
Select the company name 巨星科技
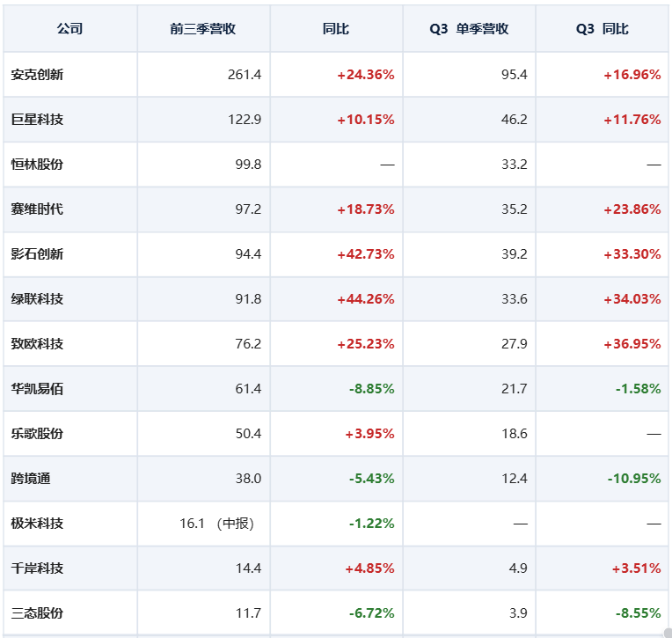37,119
